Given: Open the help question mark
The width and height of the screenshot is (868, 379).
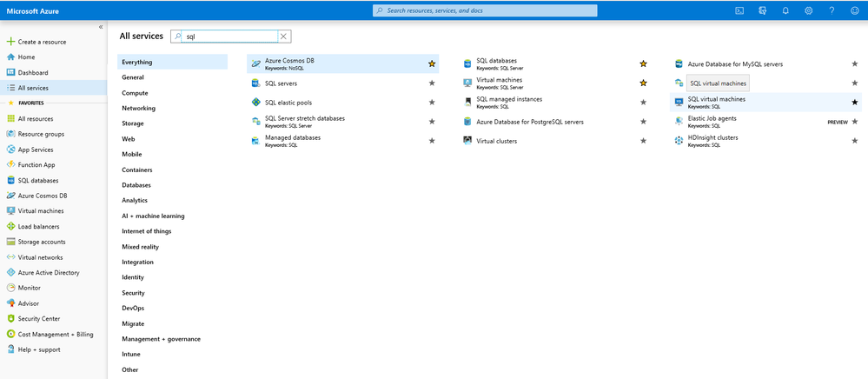Looking at the screenshot, I should pyautogui.click(x=832, y=10).
